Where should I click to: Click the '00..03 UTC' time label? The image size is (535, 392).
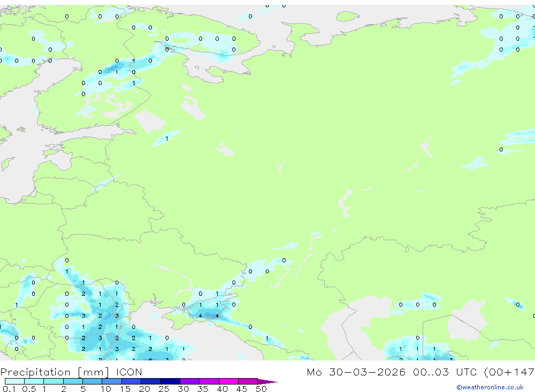445,372
